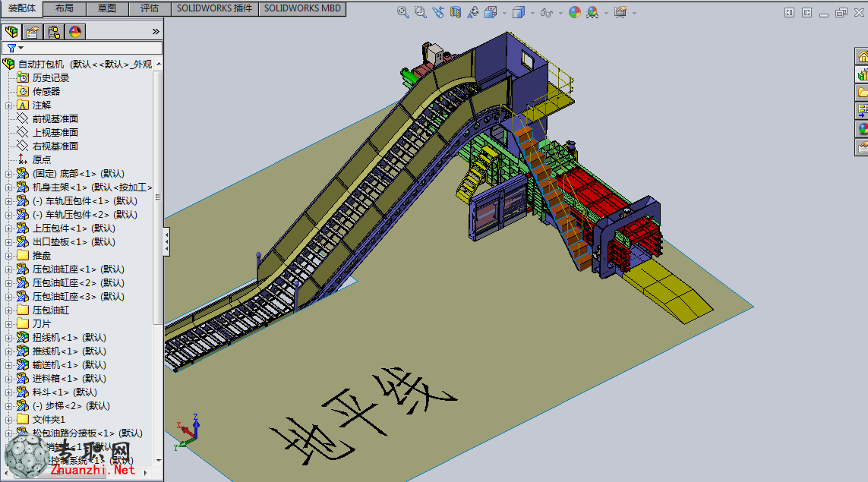868x482 pixels.
Task: Collapse the feature tree panel with side handle
Action: tap(166, 242)
